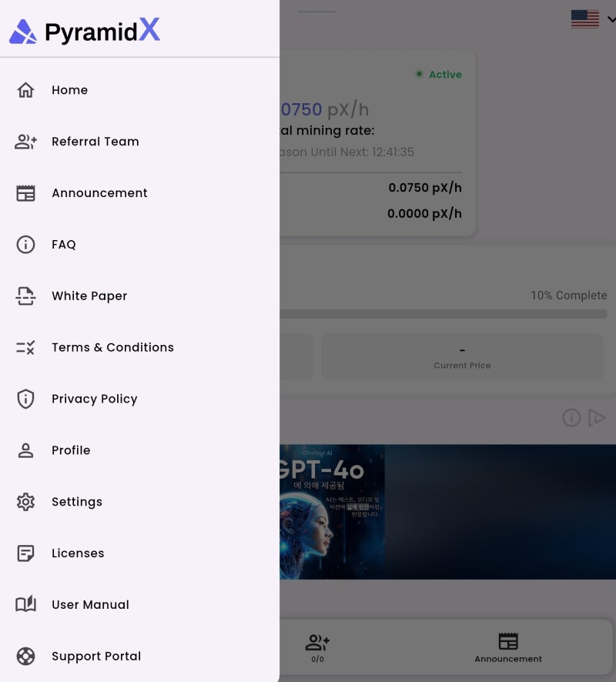Image resolution: width=616 pixels, height=682 pixels.
Task: Click the Referral Team people icon
Action: (x=25, y=142)
